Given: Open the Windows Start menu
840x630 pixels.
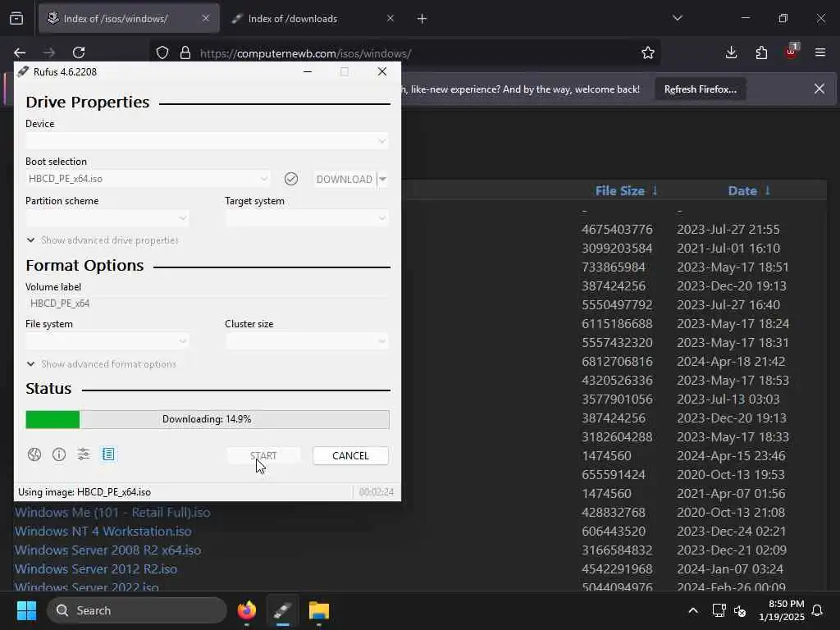Looking at the screenshot, I should 26,610.
